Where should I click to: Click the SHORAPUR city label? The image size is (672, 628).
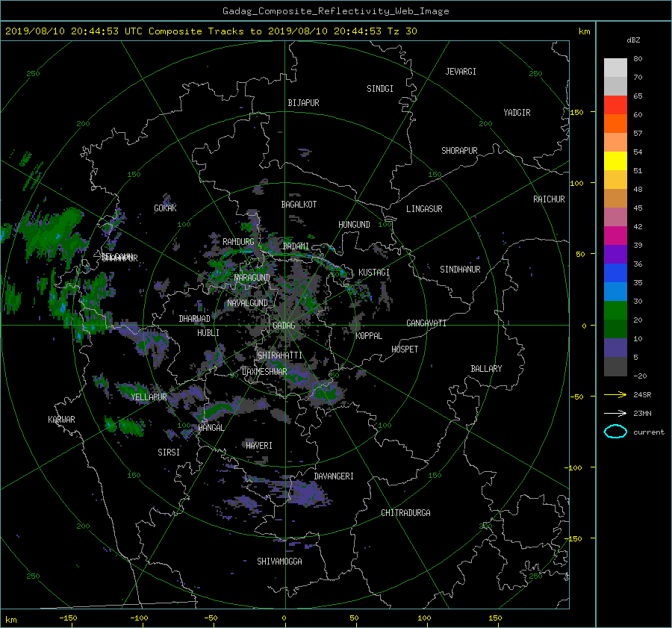point(459,151)
